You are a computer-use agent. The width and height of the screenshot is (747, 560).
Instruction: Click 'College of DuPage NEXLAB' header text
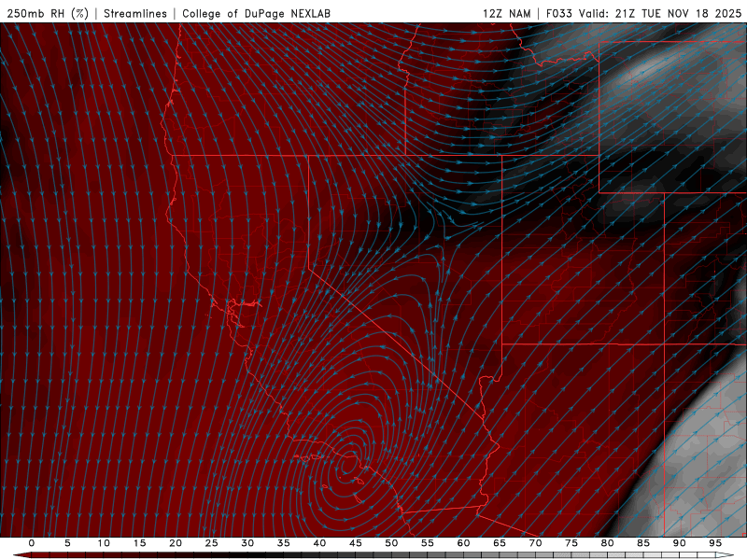pos(256,13)
